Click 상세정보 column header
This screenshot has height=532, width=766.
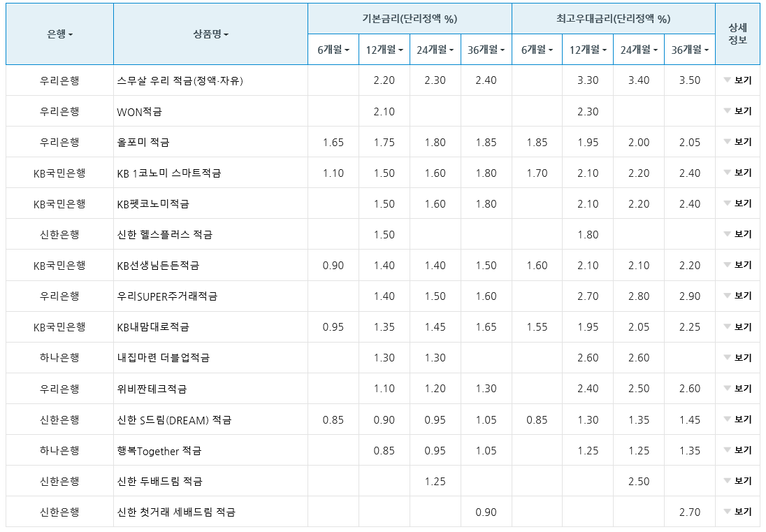click(x=737, y=34)
